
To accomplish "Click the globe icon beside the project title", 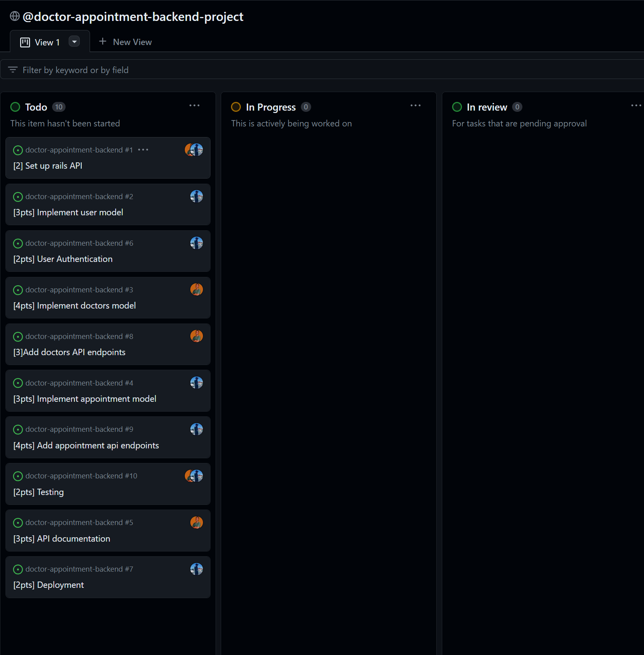I will coord(15,17).
